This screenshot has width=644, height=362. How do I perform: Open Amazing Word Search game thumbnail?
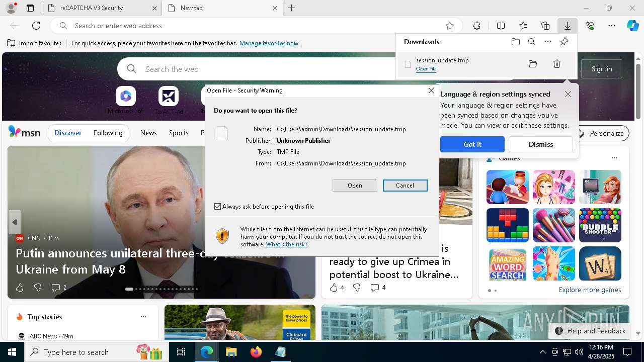[x=508, y=264]
